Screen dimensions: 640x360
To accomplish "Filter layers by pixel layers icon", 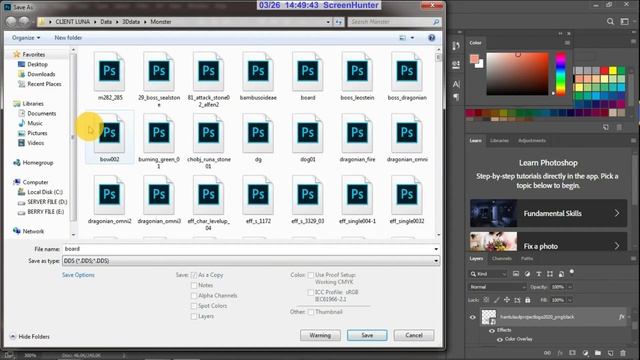I will coord(516,274).
